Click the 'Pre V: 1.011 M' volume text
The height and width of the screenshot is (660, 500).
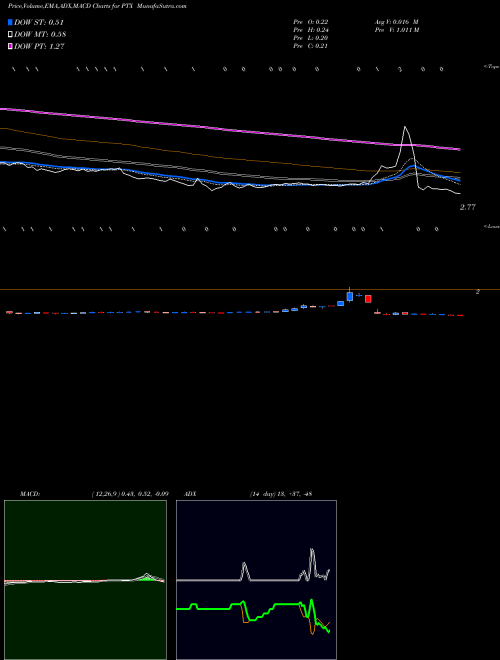pos(397,30)
